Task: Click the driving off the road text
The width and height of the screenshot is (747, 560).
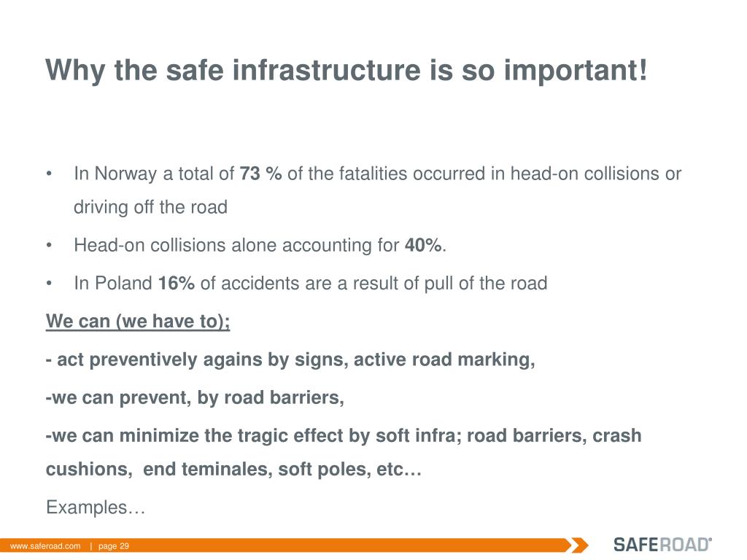Action: (150, 207)
